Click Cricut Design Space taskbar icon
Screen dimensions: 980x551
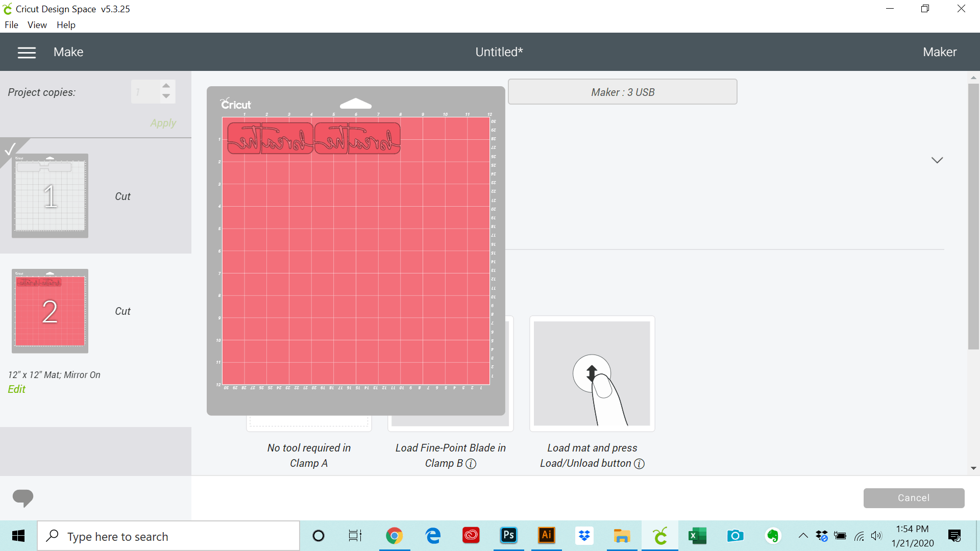click(x=660, y=536)
